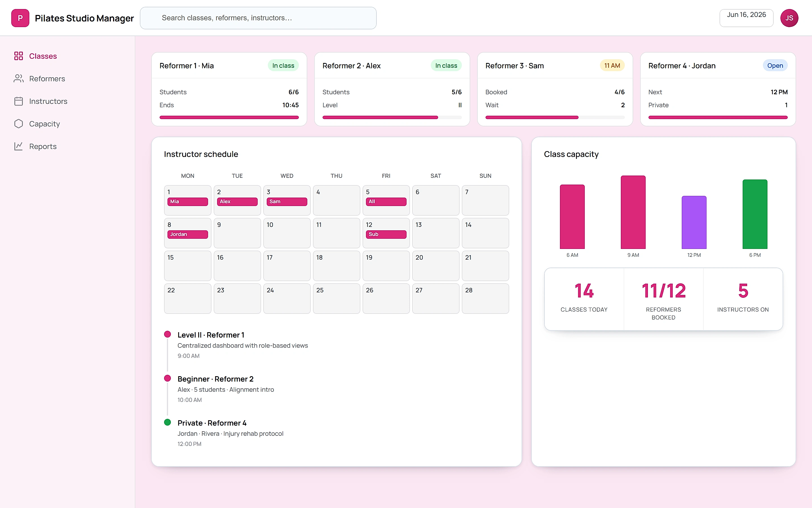
Task: Click the Class capacity heading
Action: [571, 154]
